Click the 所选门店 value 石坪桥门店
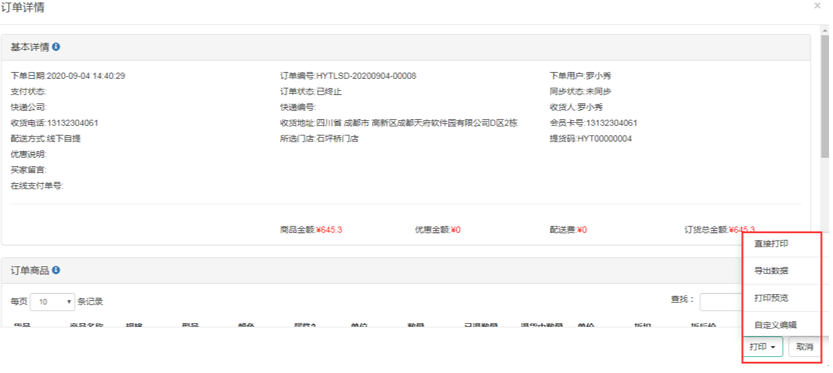 tap(336, 139)
